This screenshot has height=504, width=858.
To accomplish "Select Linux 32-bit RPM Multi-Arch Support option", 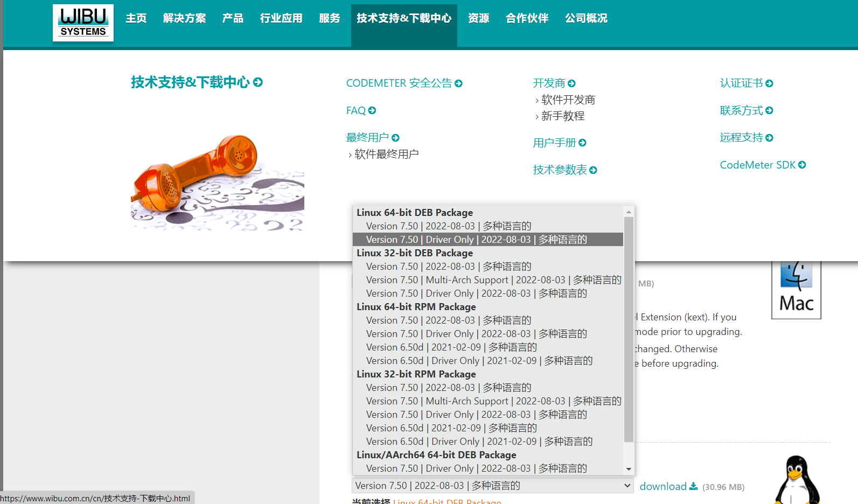I will [x=488, y=401].
